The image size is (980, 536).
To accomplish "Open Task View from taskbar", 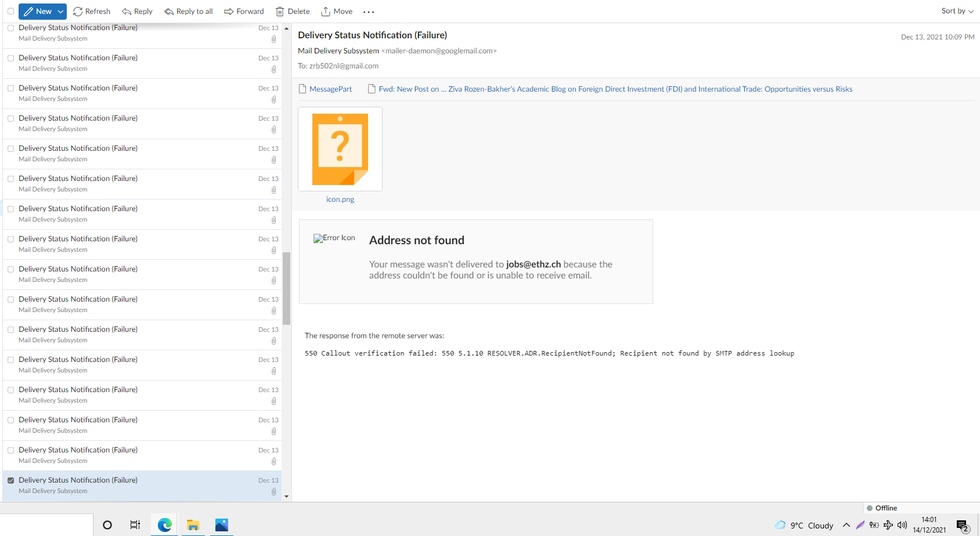I will click(135, 525).
